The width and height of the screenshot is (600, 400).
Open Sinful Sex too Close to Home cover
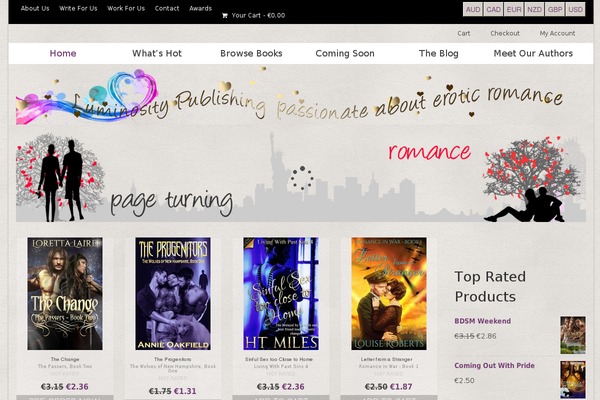(x=280, y=294)
